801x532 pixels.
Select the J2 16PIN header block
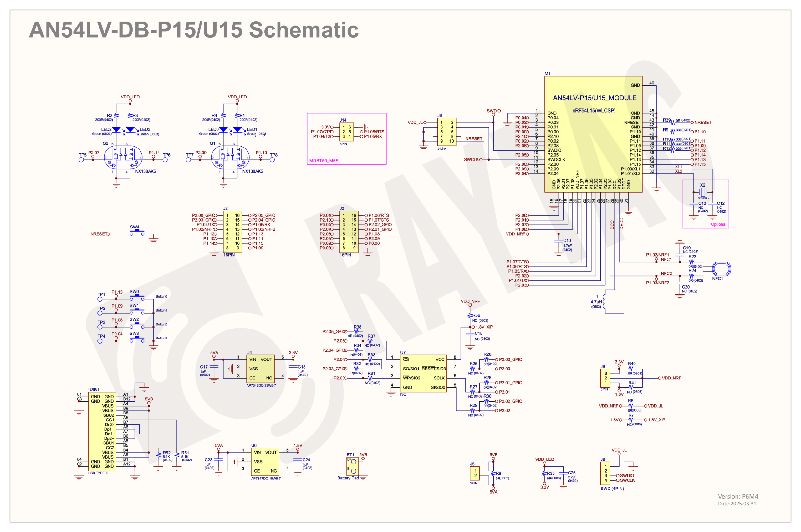coord(232,232)
